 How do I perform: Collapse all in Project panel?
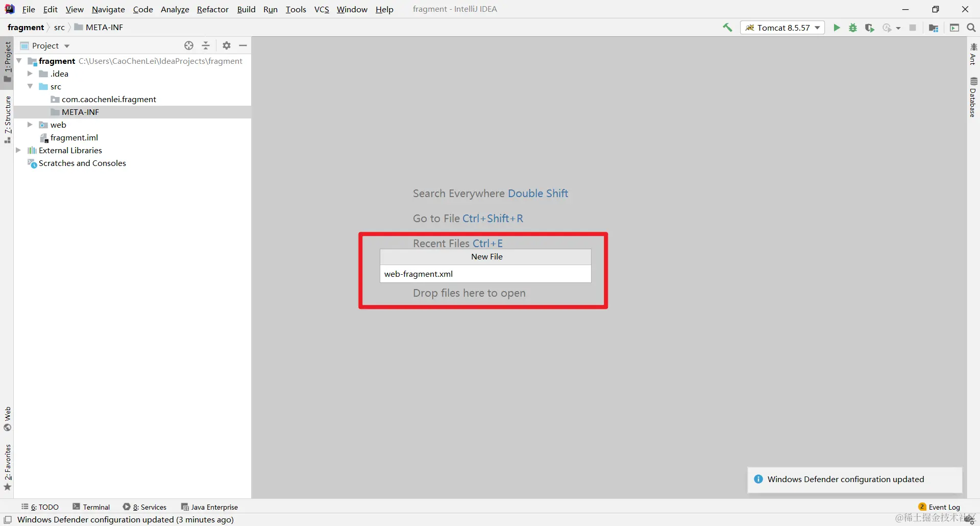coord(206,45)
